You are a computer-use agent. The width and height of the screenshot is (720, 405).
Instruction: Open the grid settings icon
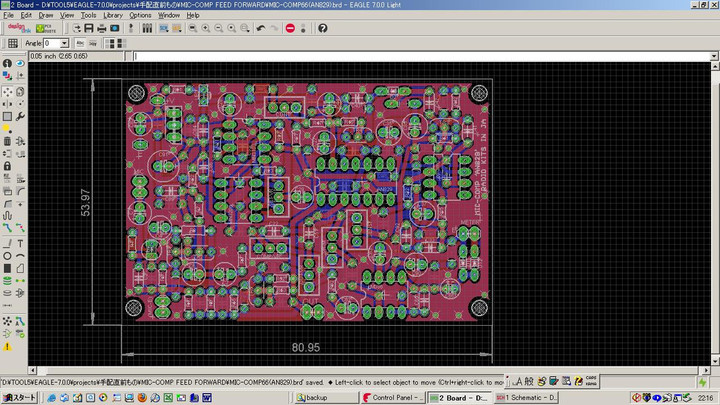pos(13,44)
